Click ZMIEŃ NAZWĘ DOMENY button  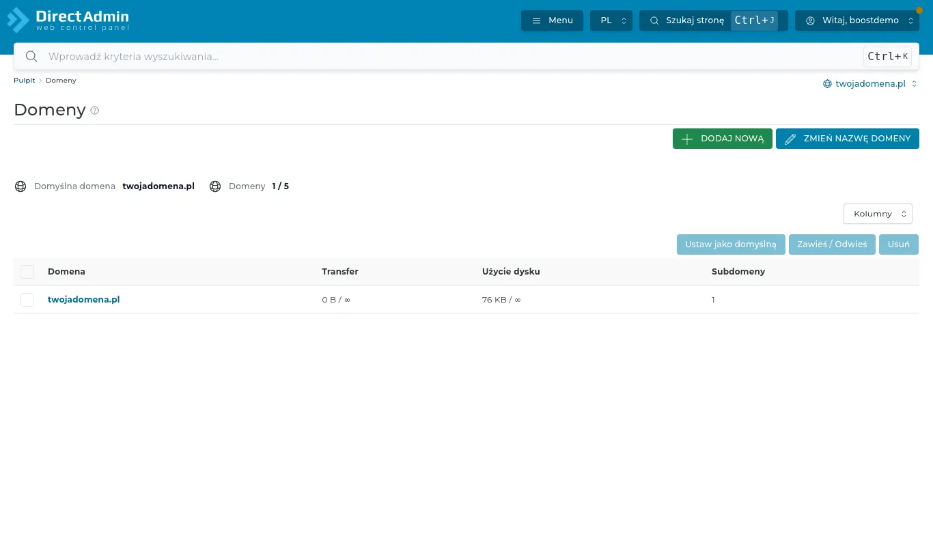(x=848, y=139)
